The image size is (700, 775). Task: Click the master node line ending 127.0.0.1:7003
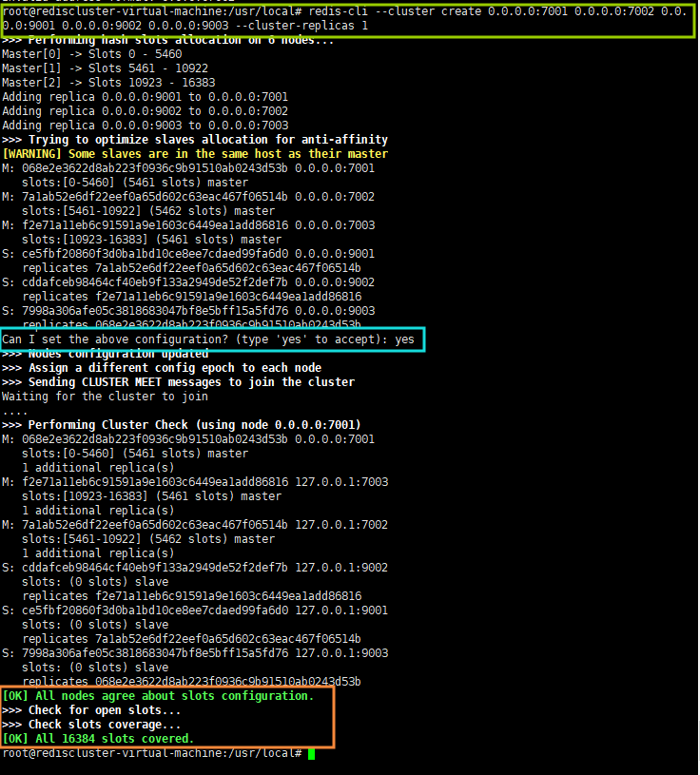pos(195,482)
